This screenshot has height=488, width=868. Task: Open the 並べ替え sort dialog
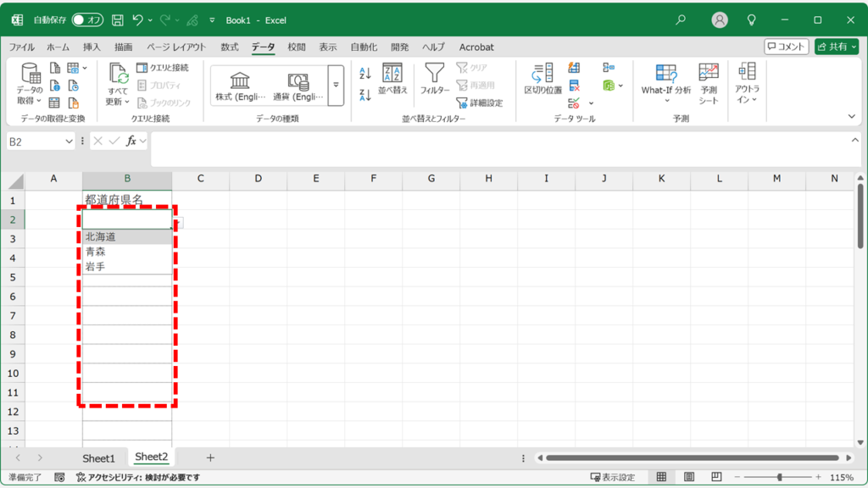[x=392, y=79]
